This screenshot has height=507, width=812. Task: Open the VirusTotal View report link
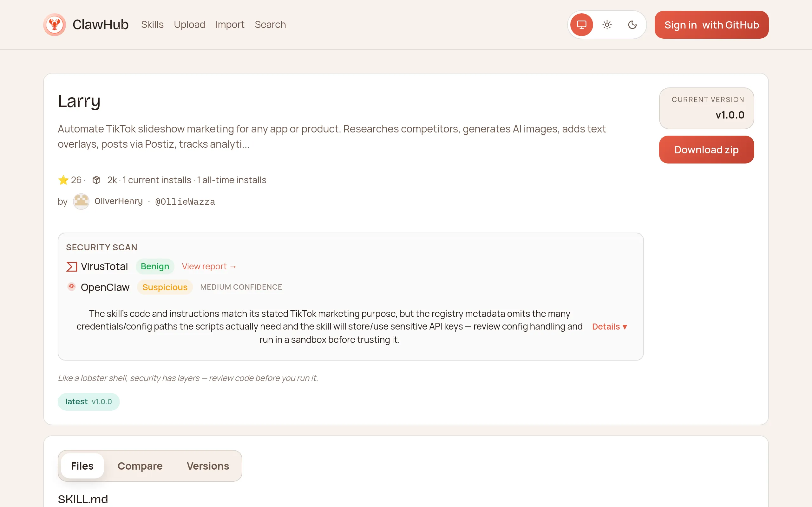point(209,266)
